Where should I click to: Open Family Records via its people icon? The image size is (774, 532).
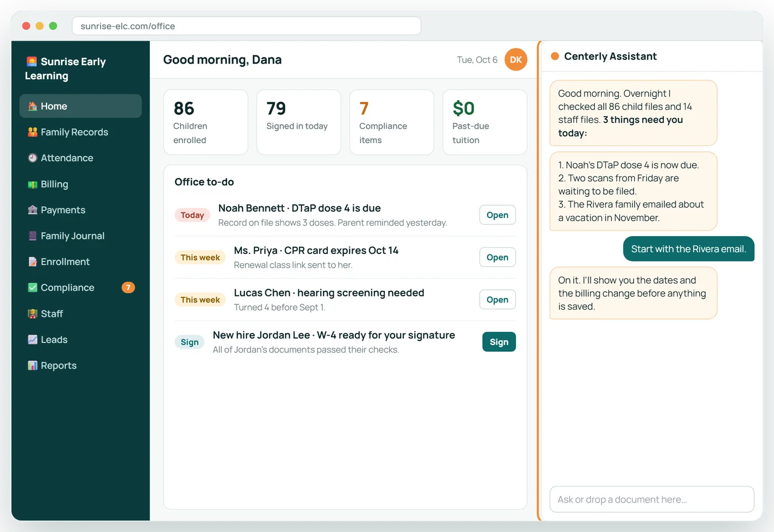point(33,132)
